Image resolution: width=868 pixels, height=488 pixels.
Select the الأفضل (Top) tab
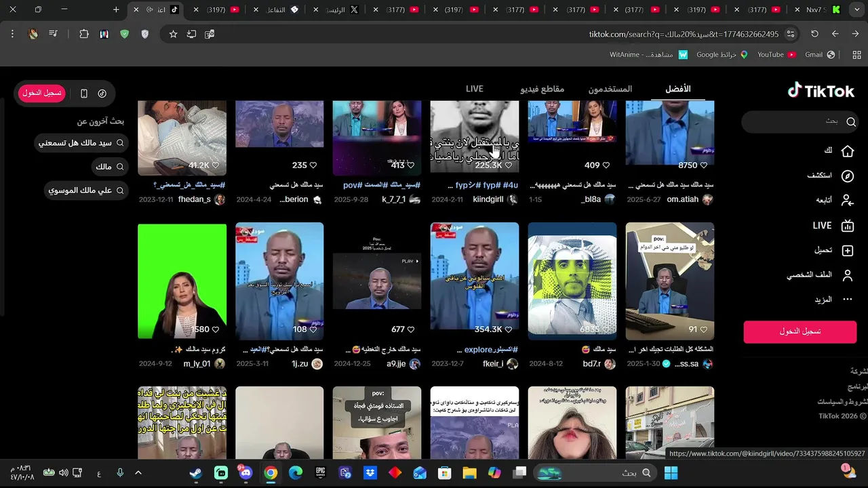(678, 89)
